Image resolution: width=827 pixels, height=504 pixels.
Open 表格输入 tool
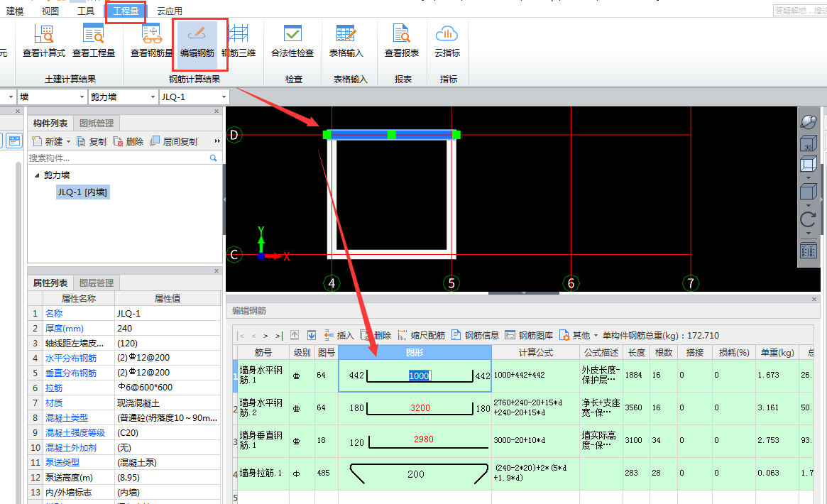[346, 41]
